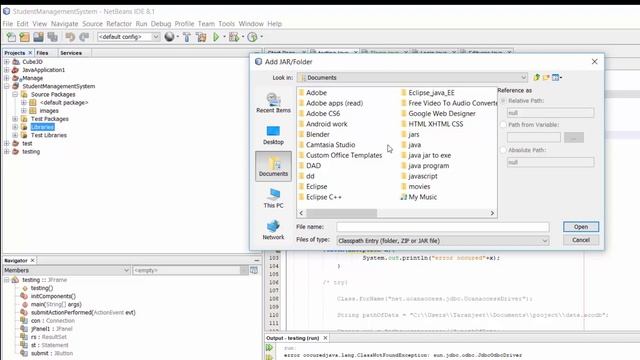This screenshot has width=640, height=360.
Task: Click rerun icon in Output panel
Action: click(269, 348)
